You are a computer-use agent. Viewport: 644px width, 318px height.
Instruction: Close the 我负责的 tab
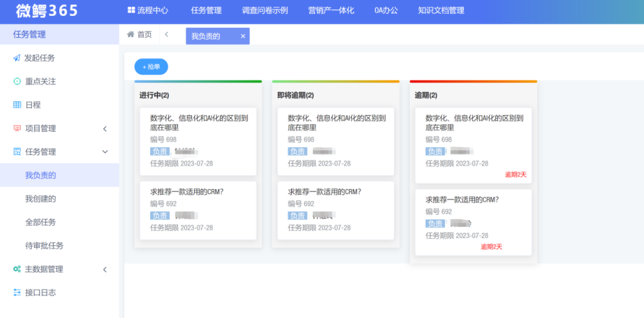pos(243,36)
